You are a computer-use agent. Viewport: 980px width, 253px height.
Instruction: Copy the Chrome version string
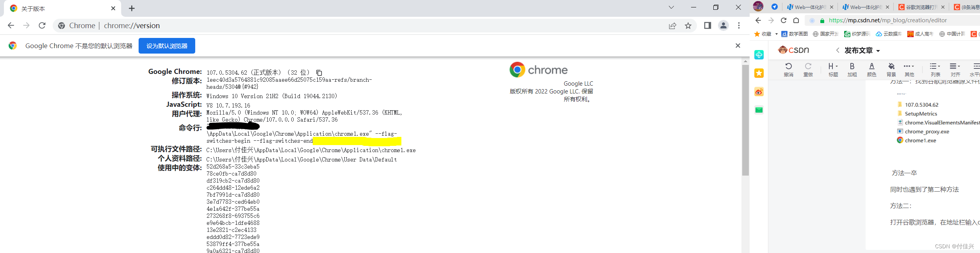(x=319, y=73)
